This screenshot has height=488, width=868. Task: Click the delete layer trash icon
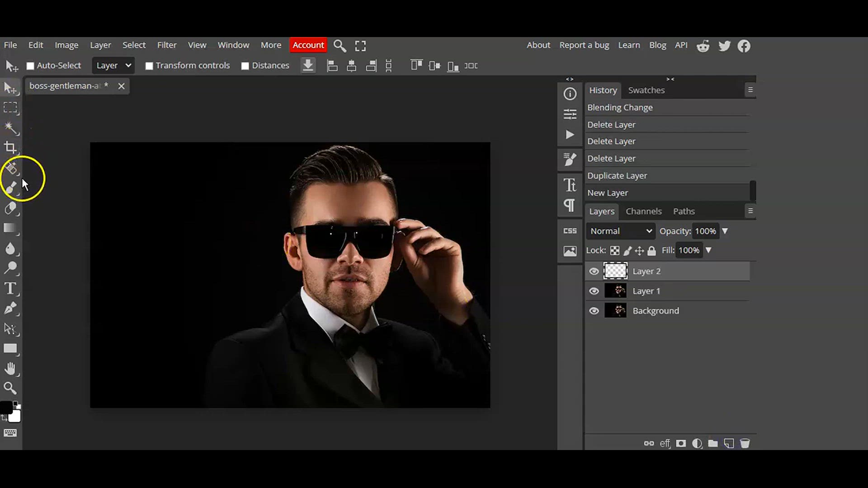coord(745,443)
